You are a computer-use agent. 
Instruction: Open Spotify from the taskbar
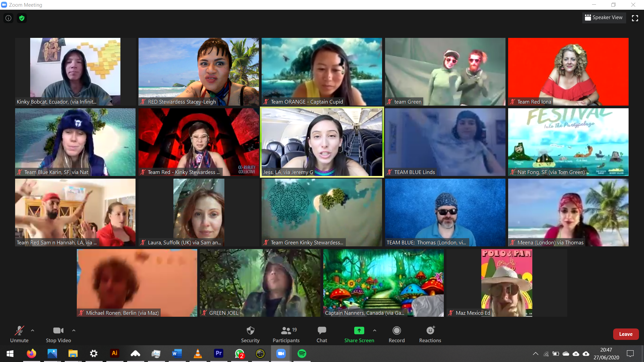(302, 353)
